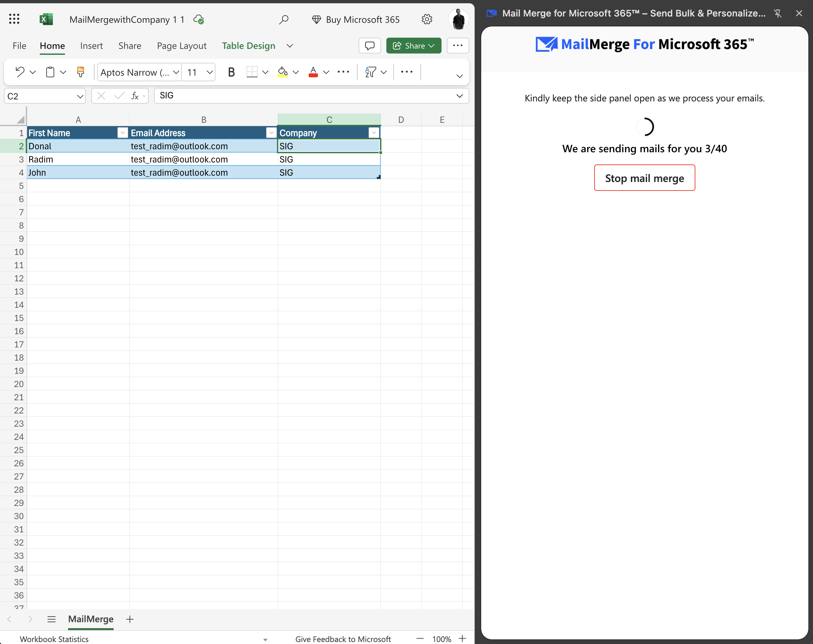813x644 pixels.
Task: Open the Company filter dropdown
Action: tap(374, 133)
